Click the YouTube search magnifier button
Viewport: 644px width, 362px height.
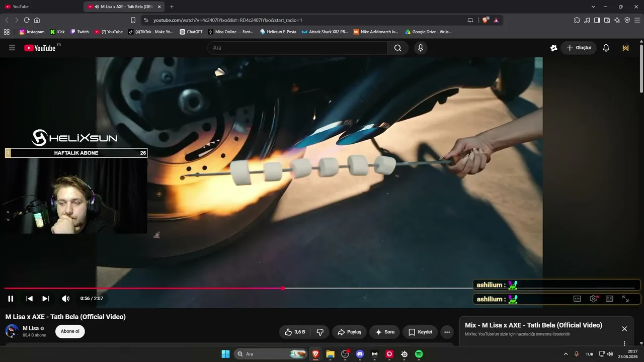(x=398, y=48)
